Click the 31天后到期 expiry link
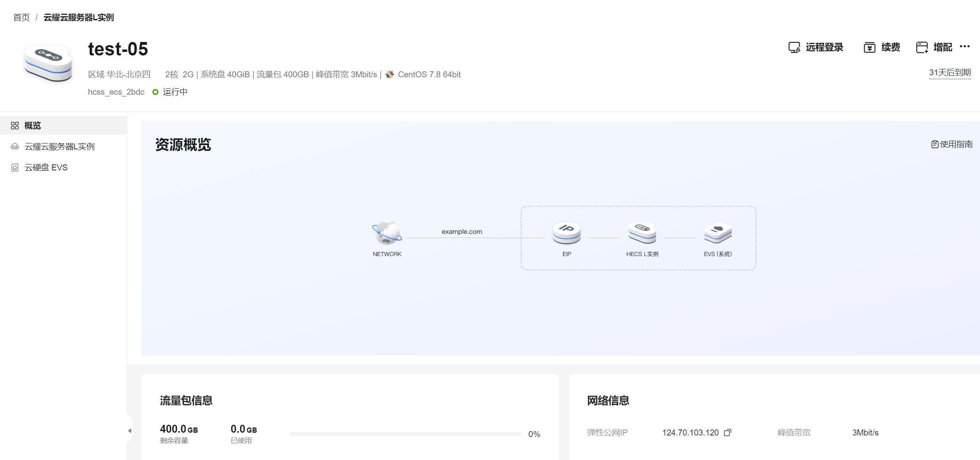The width and height of the screenshot is (980, 460). pyautogui.click(x=950, y=73)
